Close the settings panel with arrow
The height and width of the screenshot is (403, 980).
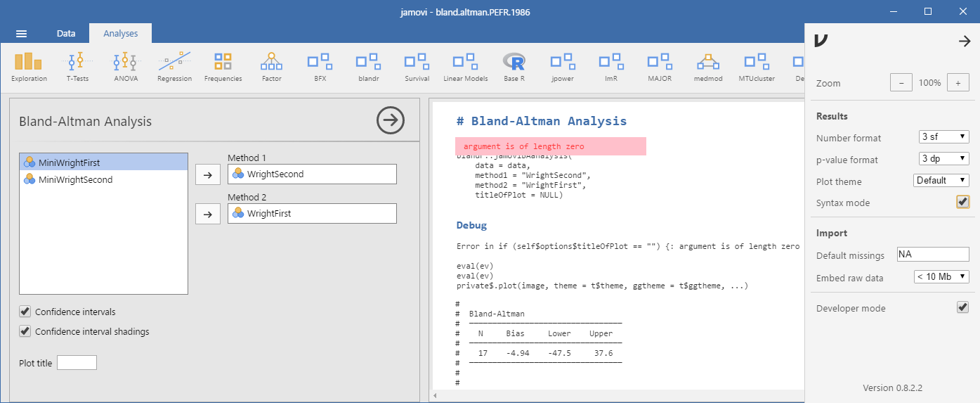point(965,41)
